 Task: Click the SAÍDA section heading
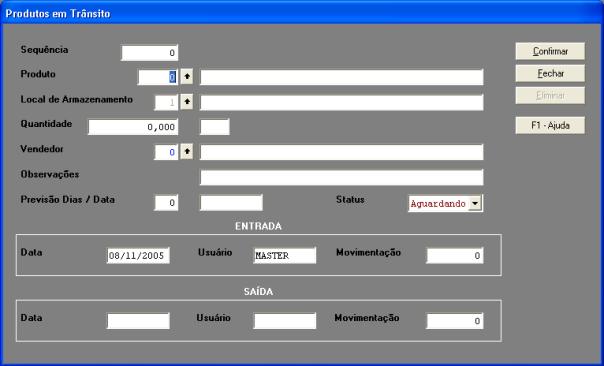[x=258, y=292]
